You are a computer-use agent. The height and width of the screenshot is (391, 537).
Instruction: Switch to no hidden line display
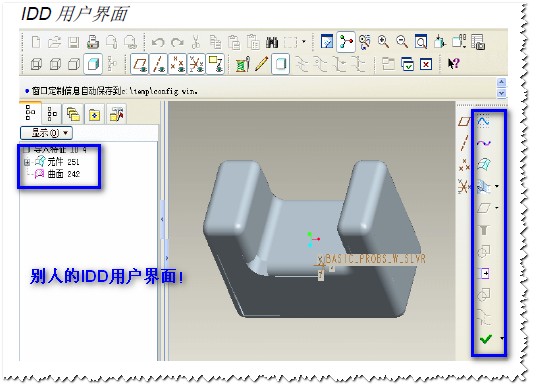tap(74, 64)
